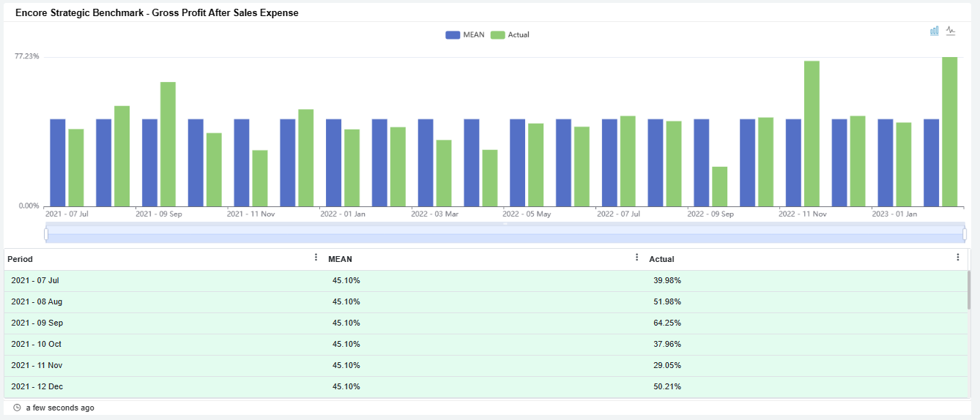This screenshot has width=980, height=420.
Task: Click the right handle of zoom slider
Action: [x=965, y=234]
